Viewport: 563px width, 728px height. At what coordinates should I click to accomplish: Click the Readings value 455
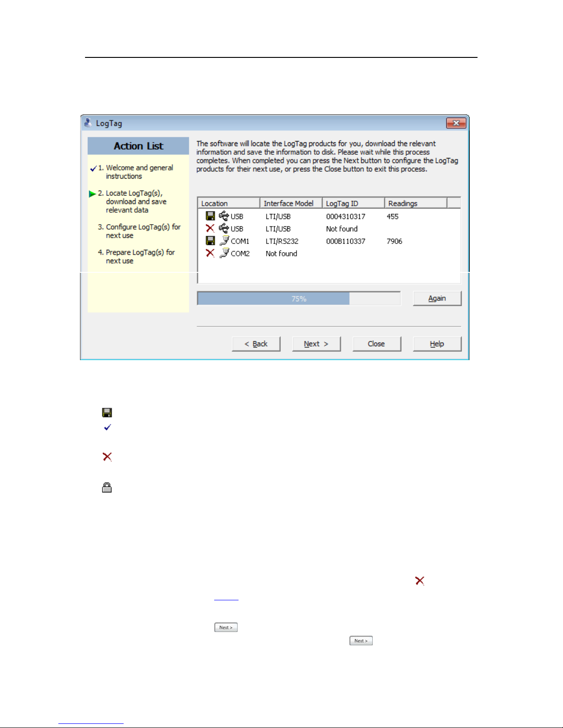[392, 216]
